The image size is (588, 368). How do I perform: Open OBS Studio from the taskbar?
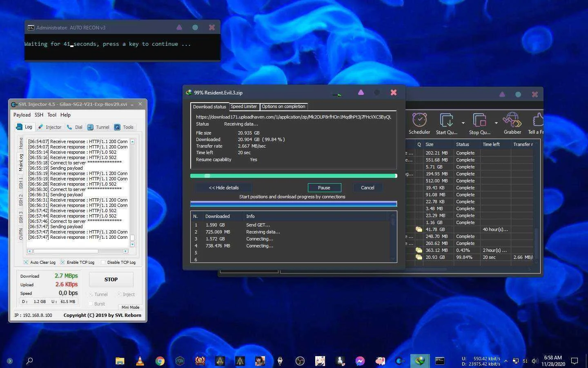pos(300,361)
